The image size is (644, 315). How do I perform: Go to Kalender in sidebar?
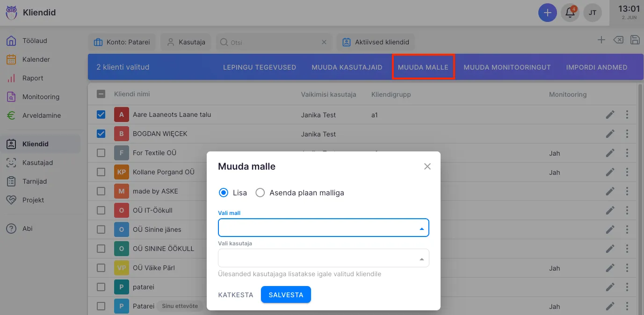pos(36,59)
